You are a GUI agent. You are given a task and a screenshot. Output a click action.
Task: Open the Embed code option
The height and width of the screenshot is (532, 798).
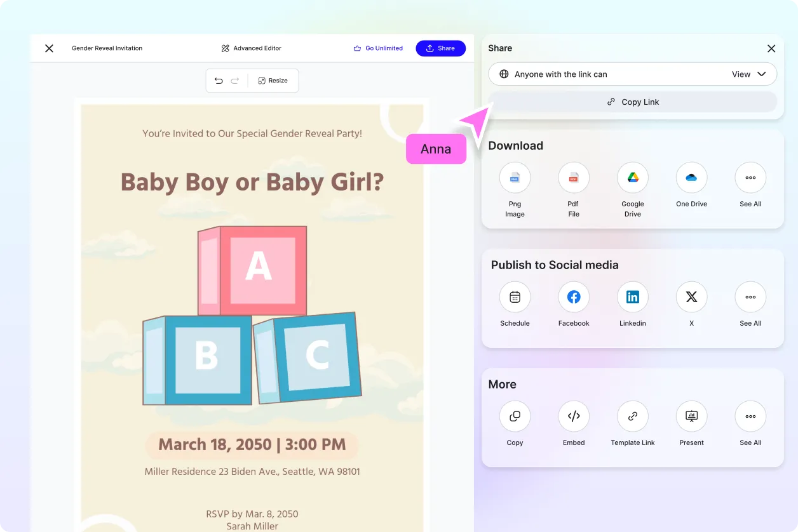573,416
